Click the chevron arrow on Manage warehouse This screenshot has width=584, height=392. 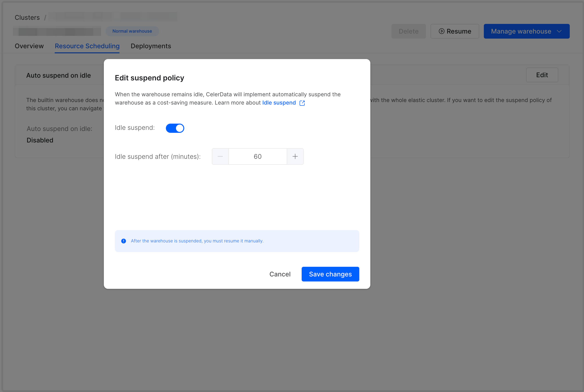point(559,31)
